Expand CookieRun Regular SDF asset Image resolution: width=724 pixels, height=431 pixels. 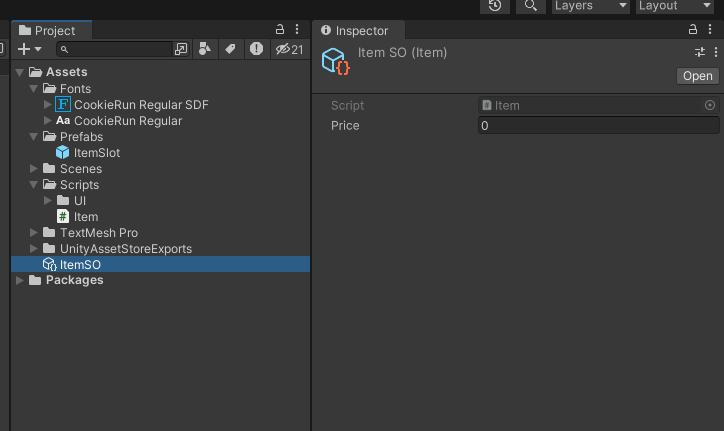click(x=48, y=104)
